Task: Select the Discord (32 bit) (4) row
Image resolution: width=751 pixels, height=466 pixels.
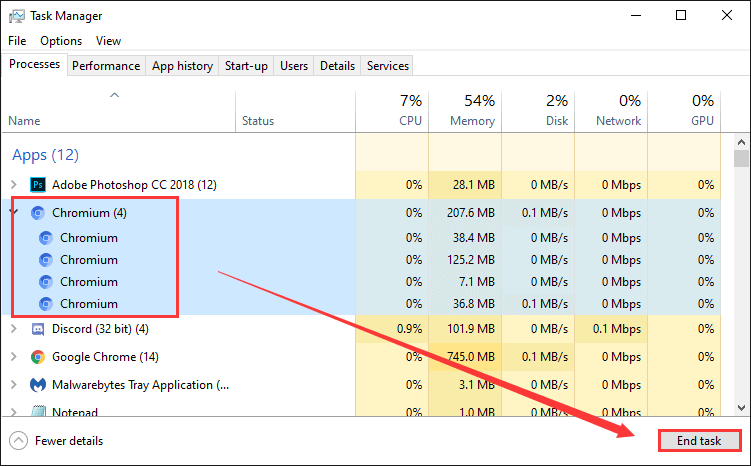Action: pyautogui.click(x=361, y=329)
